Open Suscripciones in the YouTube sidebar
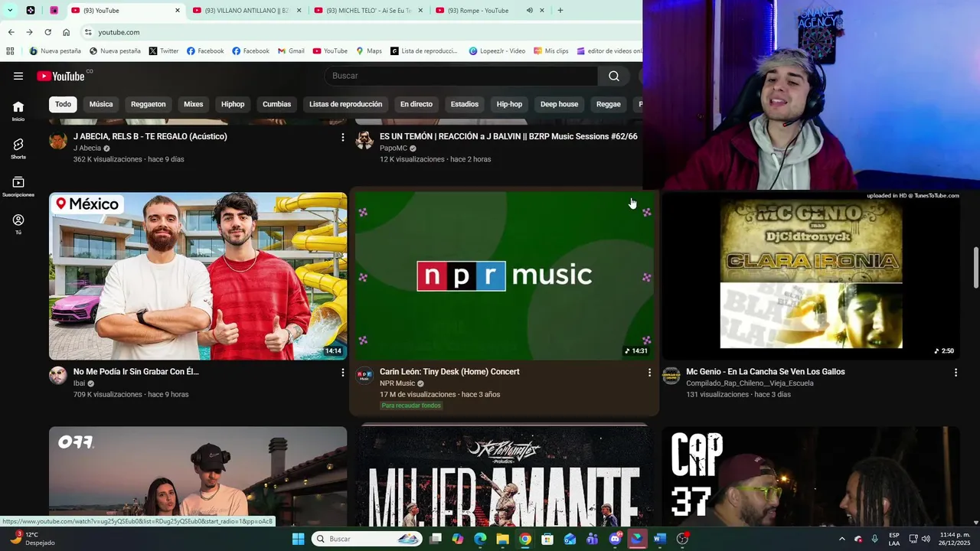This screenshot has width=980, height=551. click(x=18, y=187)
